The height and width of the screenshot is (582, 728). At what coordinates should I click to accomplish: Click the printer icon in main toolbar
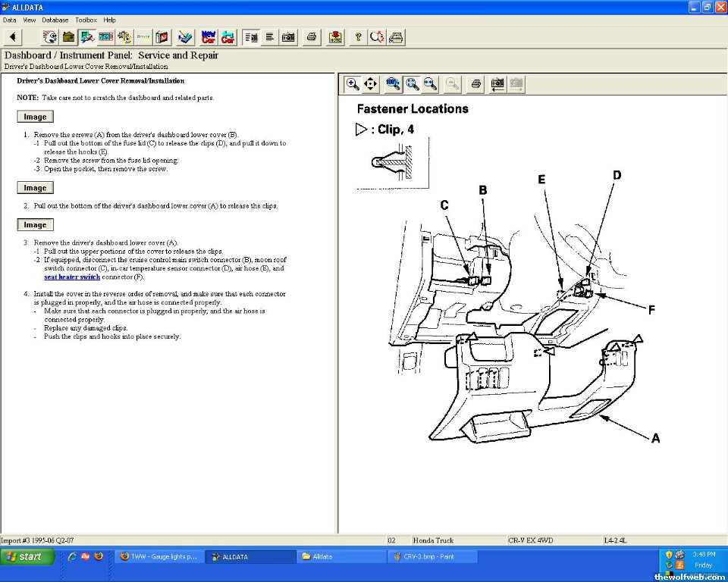pyautogui.click(x=311, y=37)
